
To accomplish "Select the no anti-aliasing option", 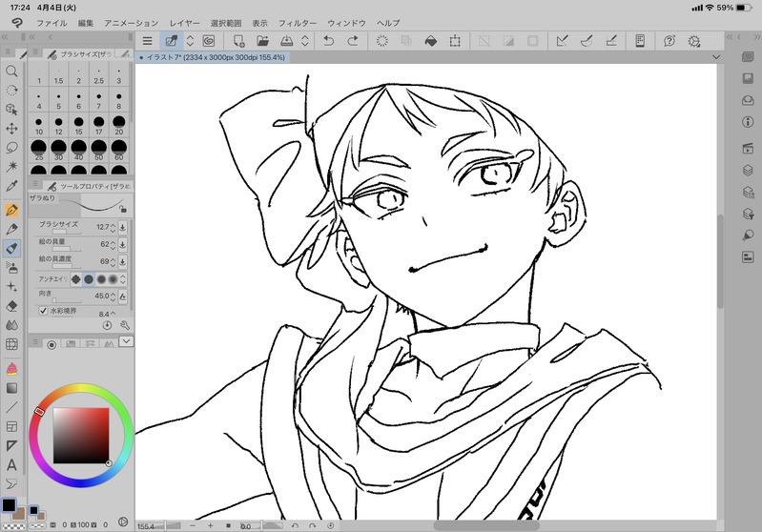I will (76, 279).
